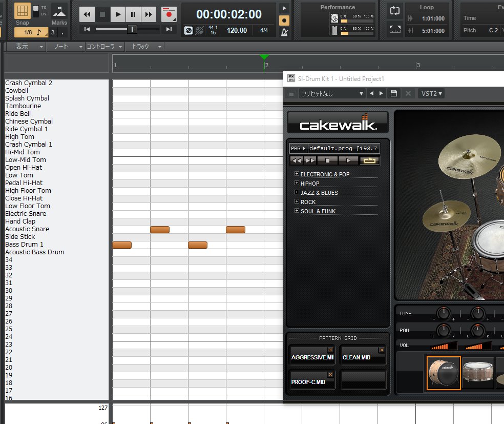
Task: Switch the Snap To/By selector
Action: (x=36, y=11)
